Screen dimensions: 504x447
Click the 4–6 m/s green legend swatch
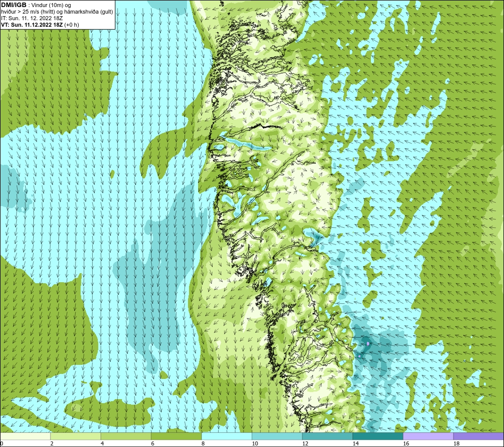pyautogui.click(x=126, y=436)
